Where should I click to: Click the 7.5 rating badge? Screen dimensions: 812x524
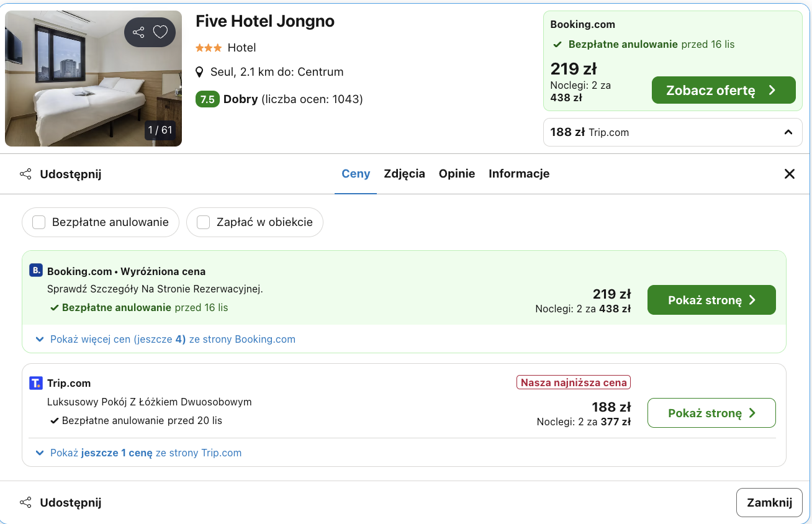[x=207, y=99]
